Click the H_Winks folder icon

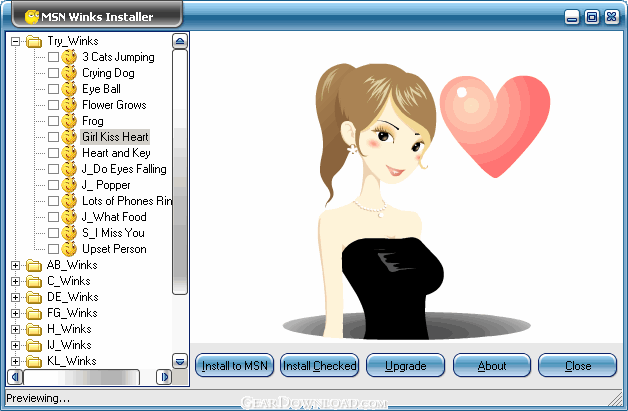click(x=34, y=329)
